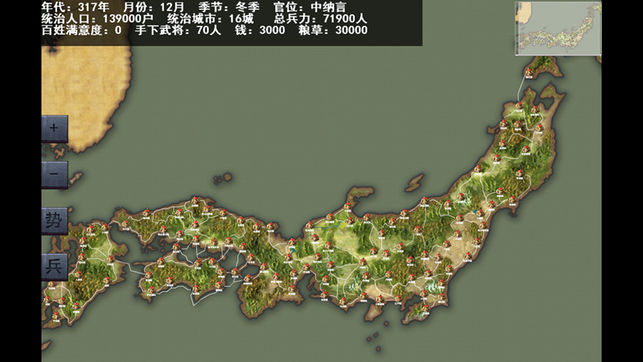This screenshot has height=362, width=643.
Task: Zoom in the map with the + button
Action: (x=55, y=128)
